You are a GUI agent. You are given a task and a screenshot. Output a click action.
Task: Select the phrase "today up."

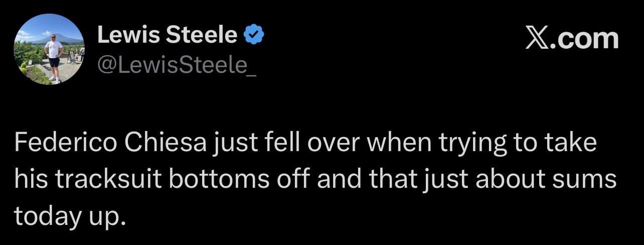(x=68, y=216)
